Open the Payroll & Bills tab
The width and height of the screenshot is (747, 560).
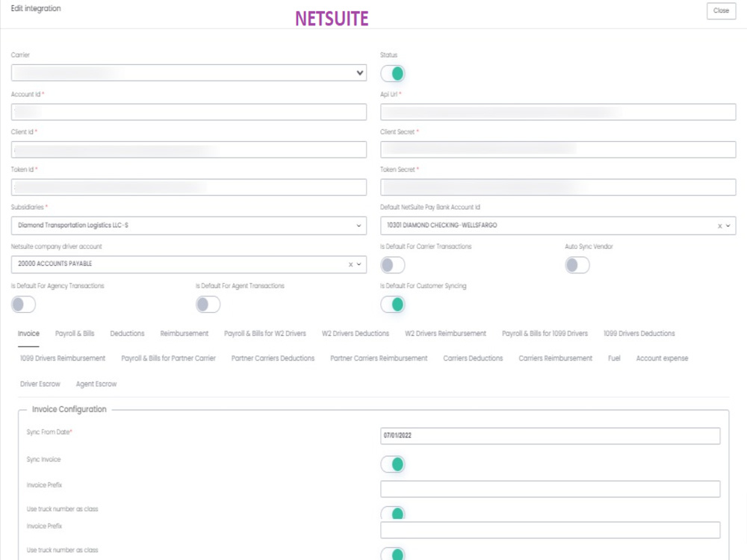point(75,333)
